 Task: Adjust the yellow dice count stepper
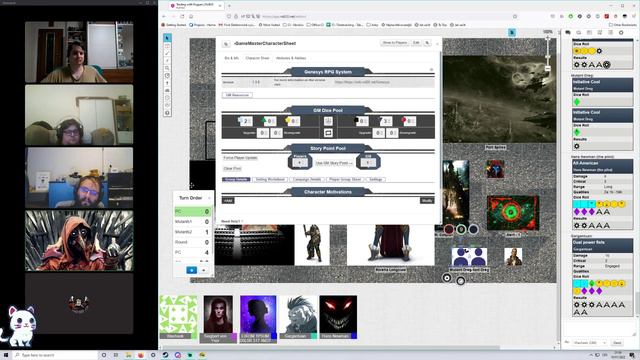(296, 121)
